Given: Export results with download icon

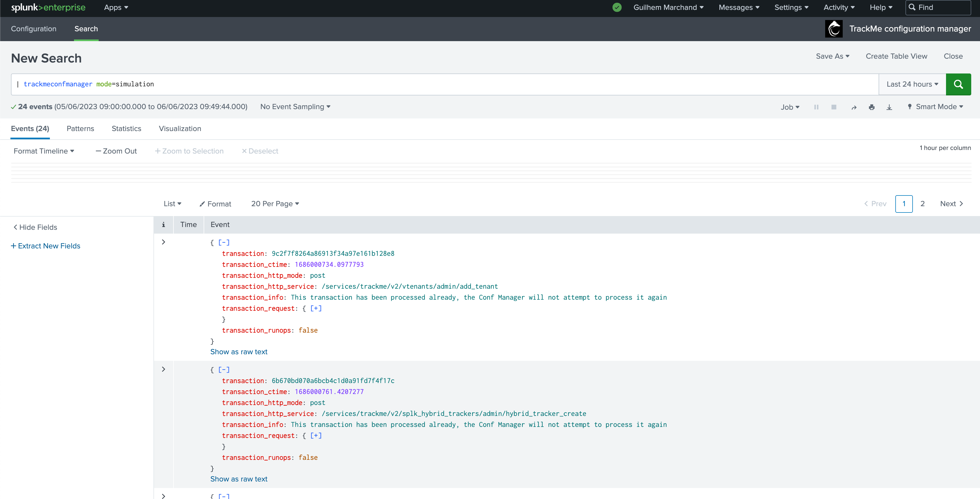Looking at the screenshot, I should [x=889, y=107].
